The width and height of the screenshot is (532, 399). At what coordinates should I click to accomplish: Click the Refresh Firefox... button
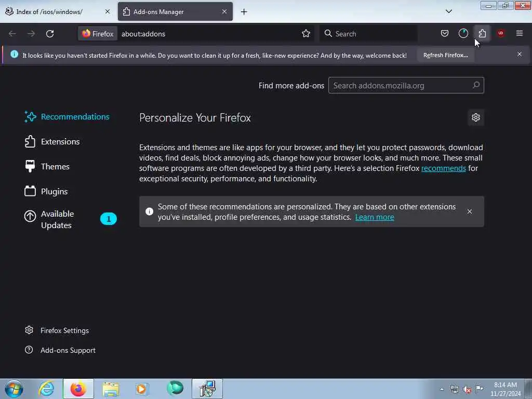(445, 55)
